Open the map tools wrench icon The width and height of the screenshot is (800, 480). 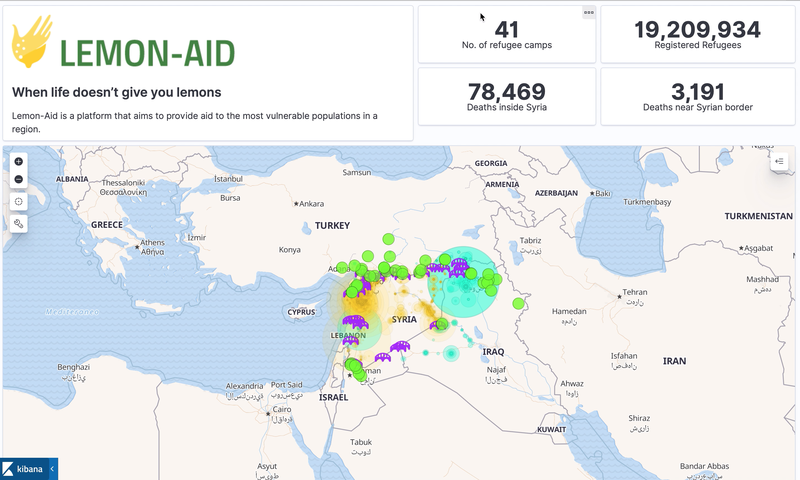click(x=19, y=224)
